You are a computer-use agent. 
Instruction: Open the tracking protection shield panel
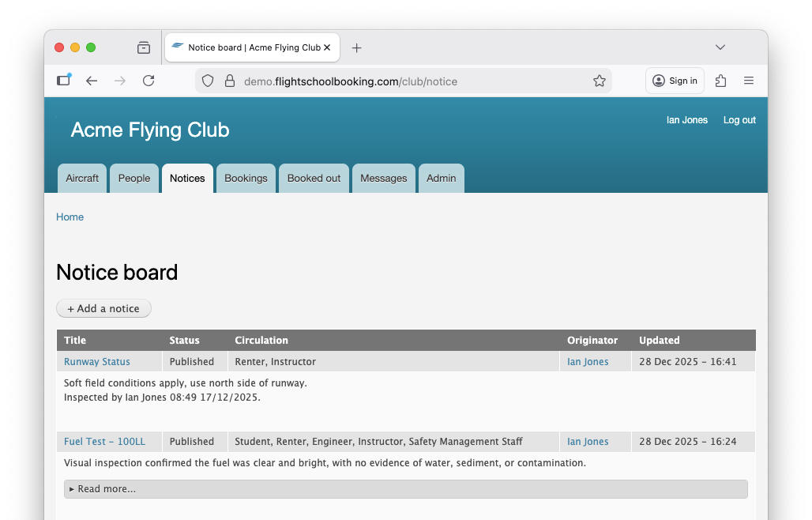pos(207,81)
